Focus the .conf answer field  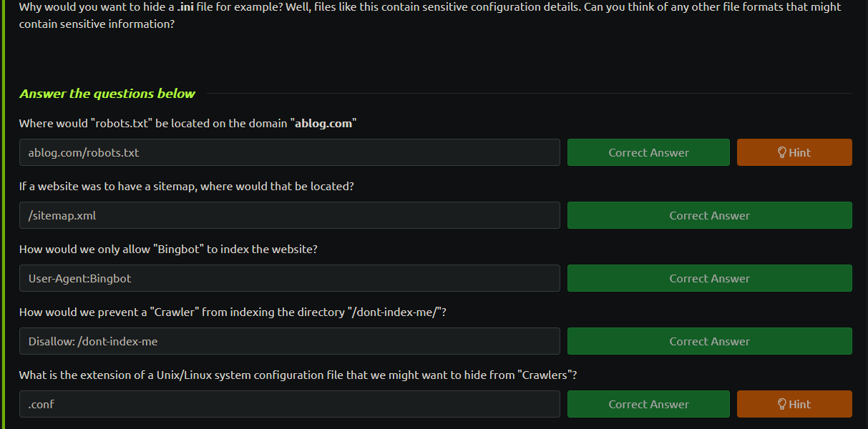click(290, 404)
